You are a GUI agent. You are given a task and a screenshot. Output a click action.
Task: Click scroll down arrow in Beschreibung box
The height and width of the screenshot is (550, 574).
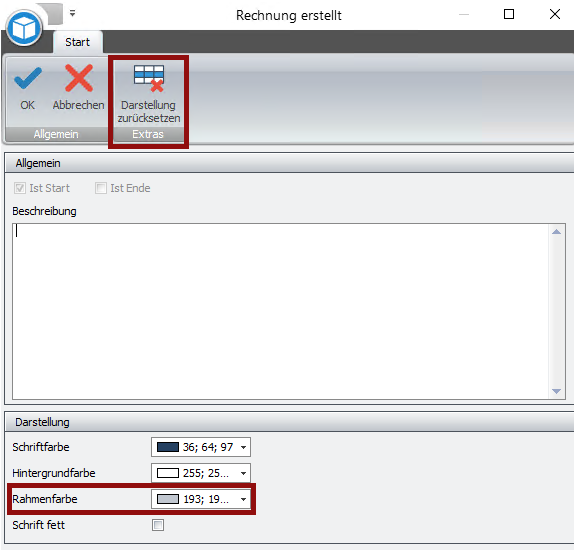[x=556, y=391]
